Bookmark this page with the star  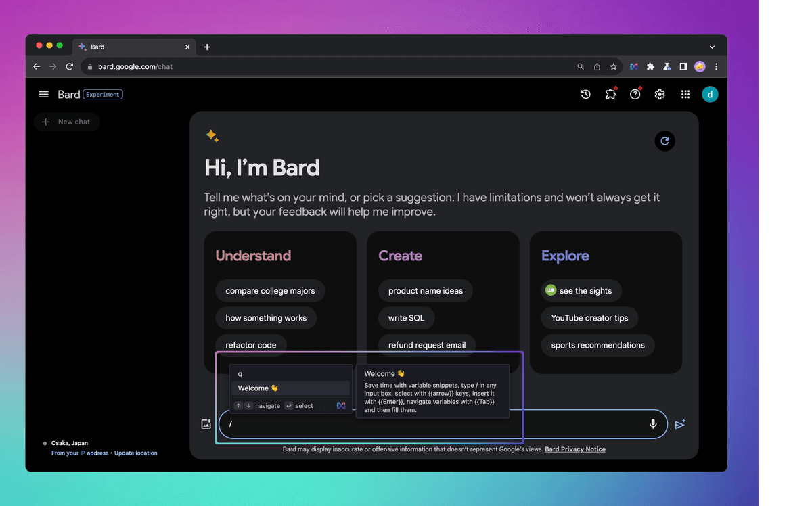614,67
